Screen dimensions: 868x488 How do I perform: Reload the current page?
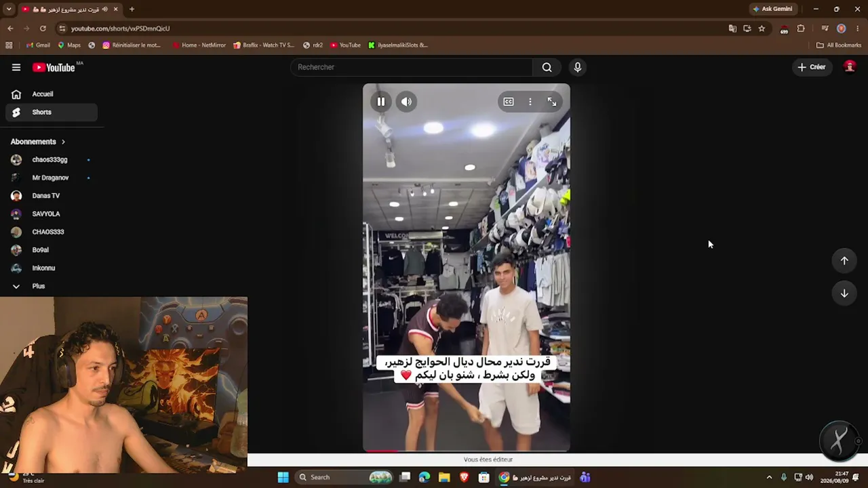tap(43, 28)
